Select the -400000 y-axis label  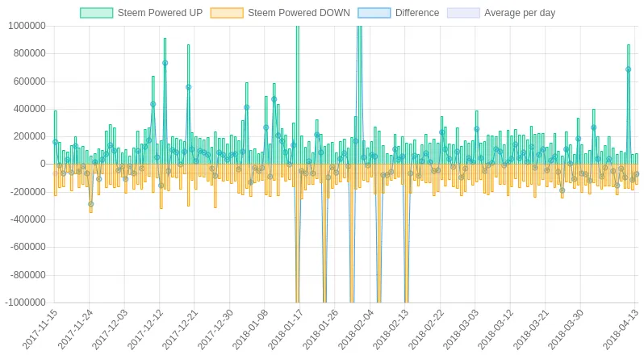click(x=27, y=219)
